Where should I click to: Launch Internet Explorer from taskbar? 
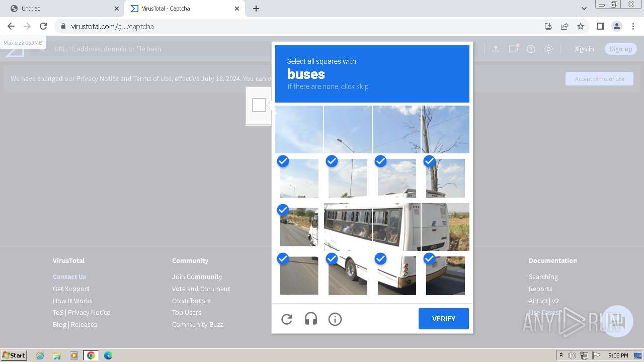click(40, 355)
